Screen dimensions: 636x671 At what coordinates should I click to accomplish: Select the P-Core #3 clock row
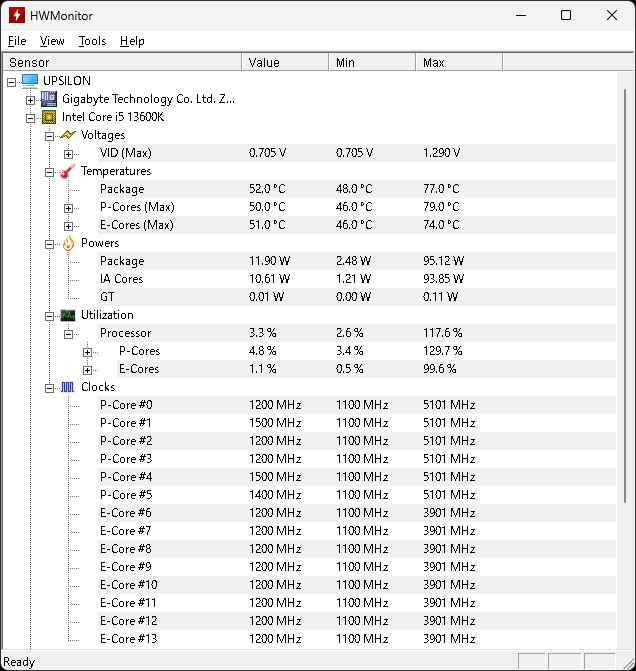tap(357, 459)
